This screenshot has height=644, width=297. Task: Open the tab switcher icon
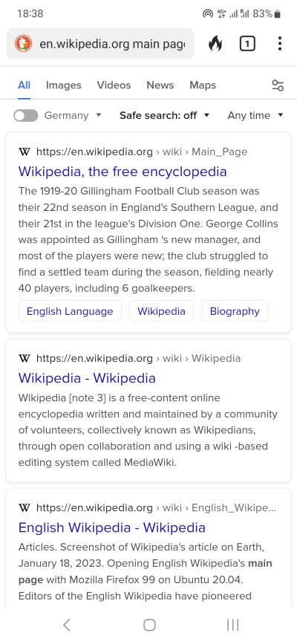pyautogui.click(x=247, y=44)
